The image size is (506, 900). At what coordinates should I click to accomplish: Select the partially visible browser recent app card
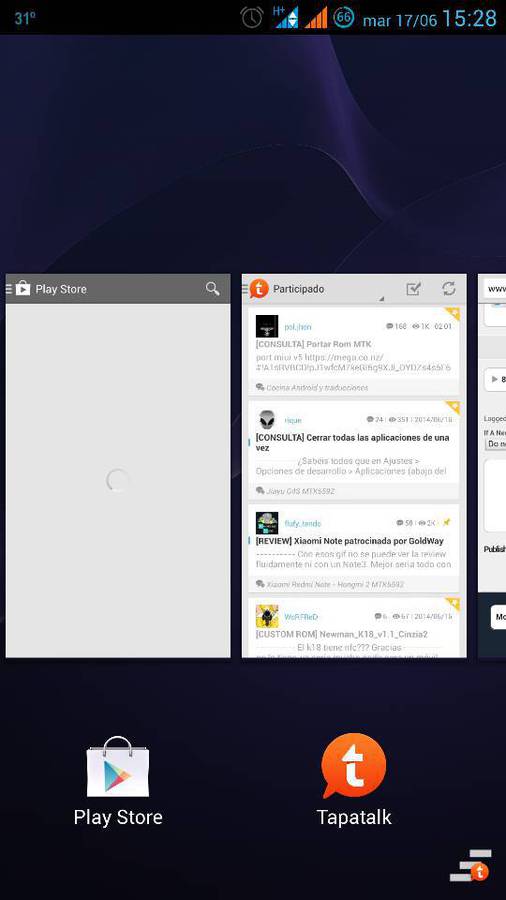(x=492, y=465)
